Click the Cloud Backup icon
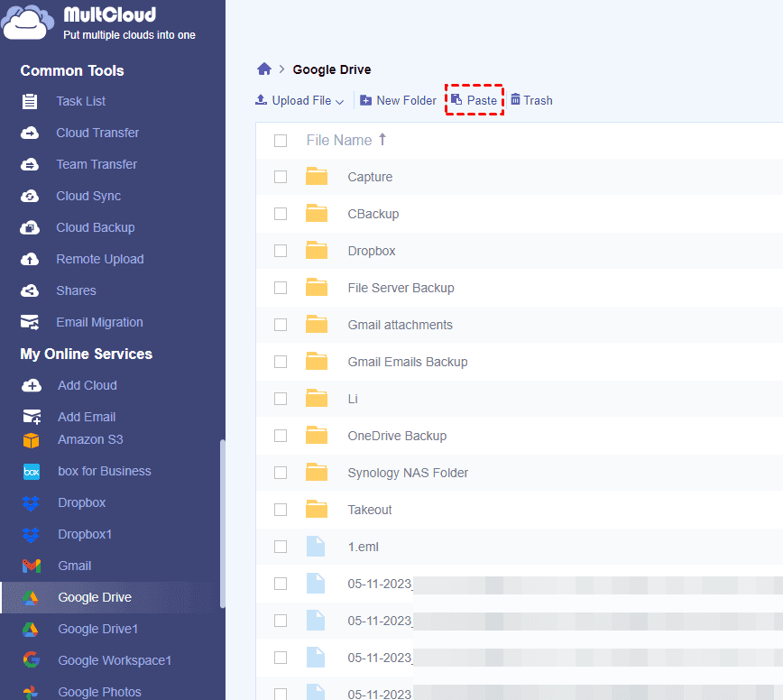The image size is (783, 700). [x=30, y=227]
